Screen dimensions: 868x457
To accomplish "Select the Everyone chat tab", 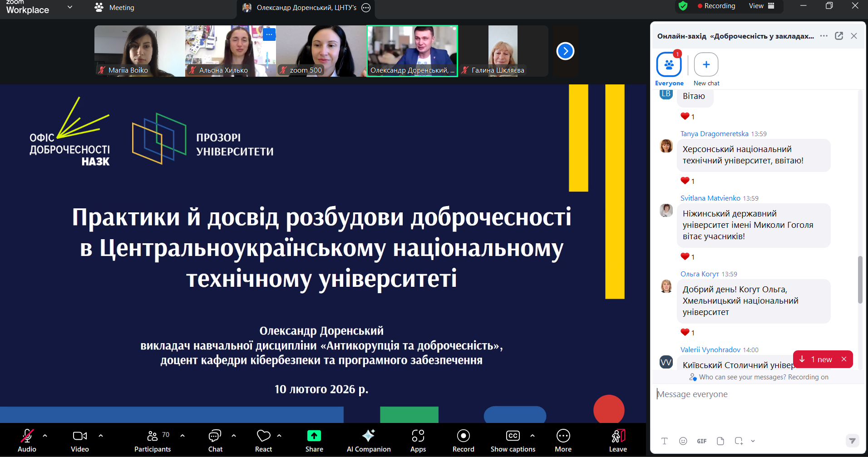I will (x=669, y=65).
